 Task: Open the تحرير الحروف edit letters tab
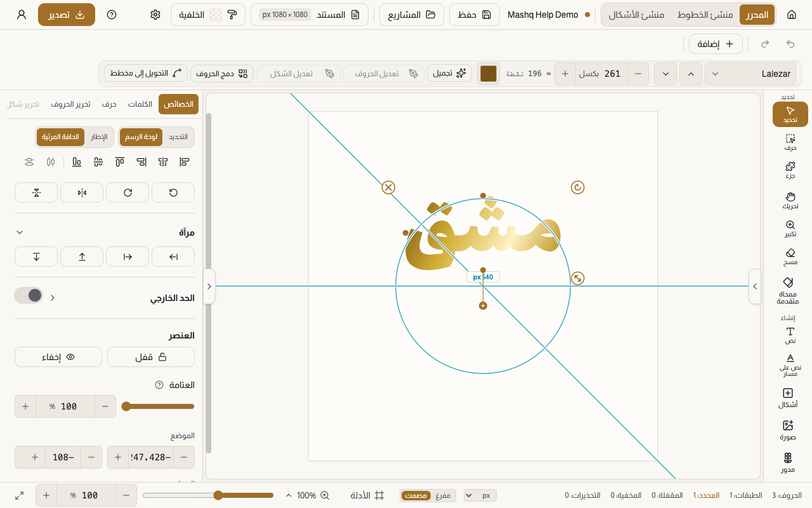pos(70,104)
